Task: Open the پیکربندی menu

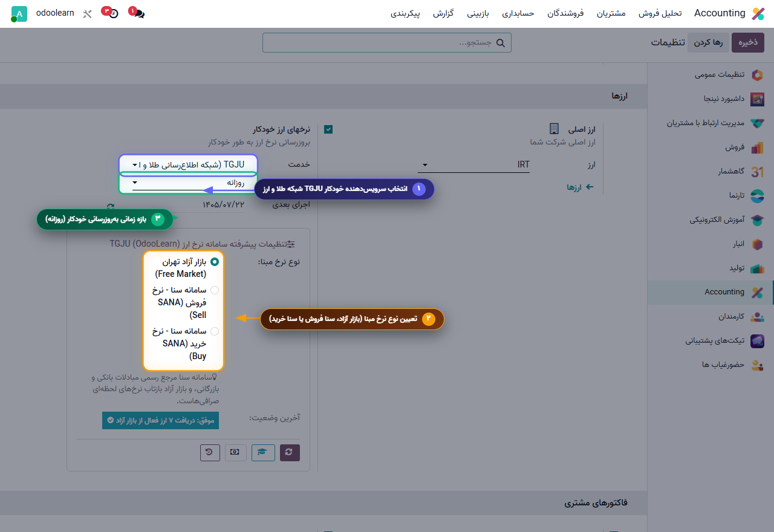Action: coord(406,13)
